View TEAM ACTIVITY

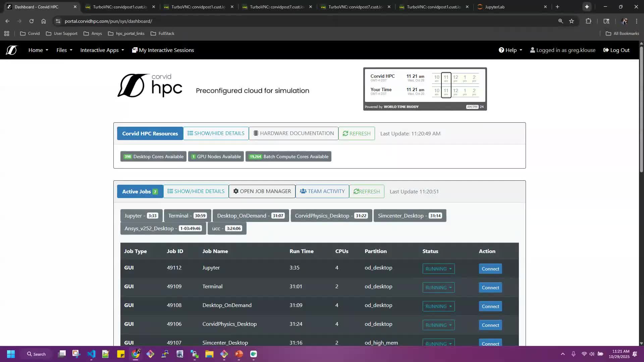click(322, 191)
